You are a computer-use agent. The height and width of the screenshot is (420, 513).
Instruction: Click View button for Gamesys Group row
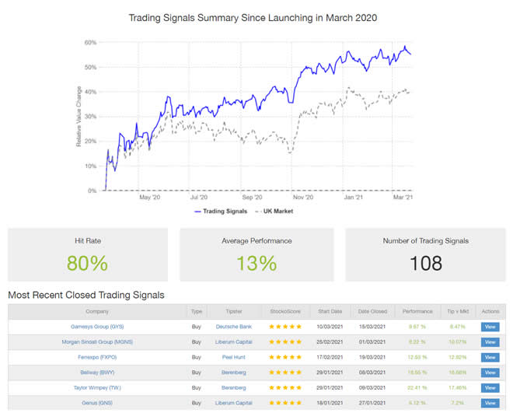point(490,327)
